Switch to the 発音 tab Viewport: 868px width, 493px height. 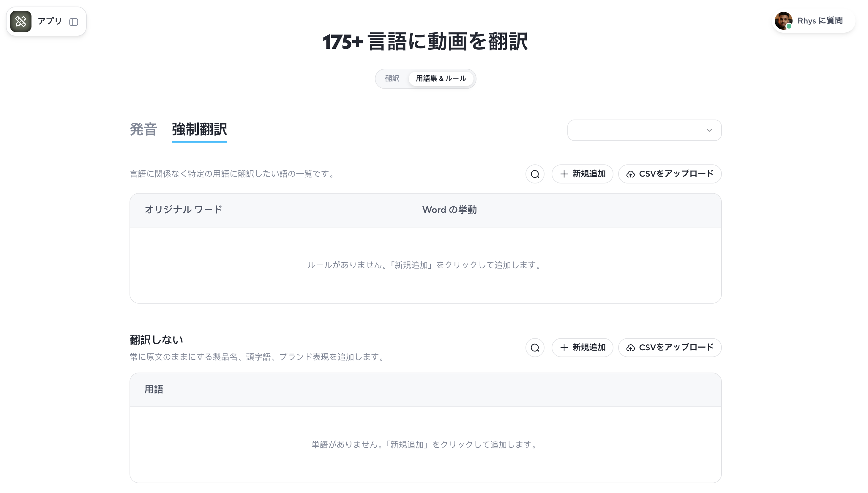pos(143,129)
